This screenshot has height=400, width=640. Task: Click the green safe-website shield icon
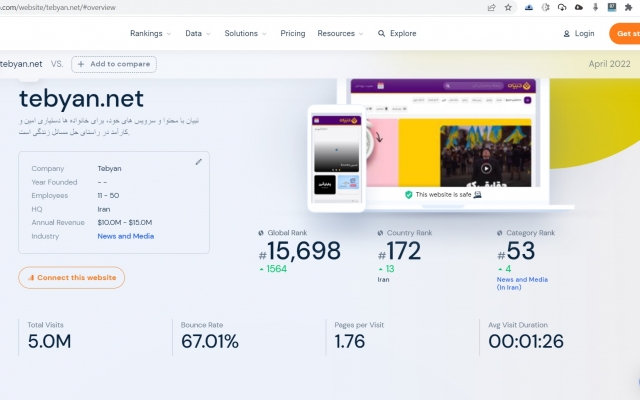[408, 195]
